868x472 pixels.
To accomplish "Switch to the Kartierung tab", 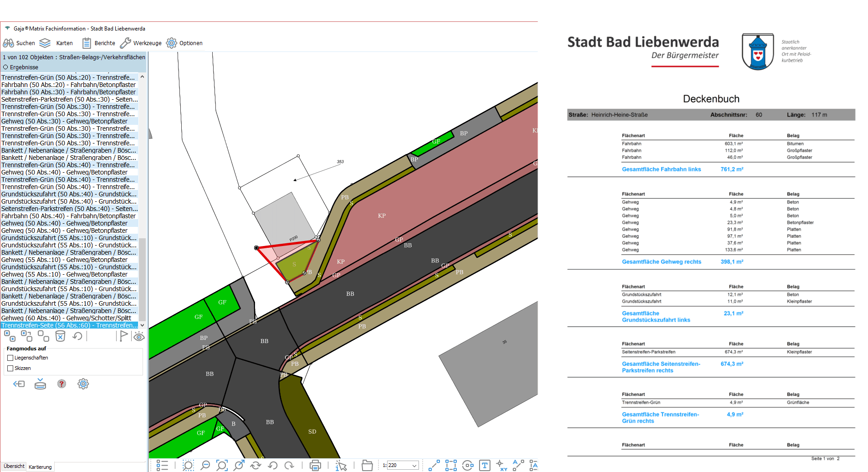I will [40, 467].
